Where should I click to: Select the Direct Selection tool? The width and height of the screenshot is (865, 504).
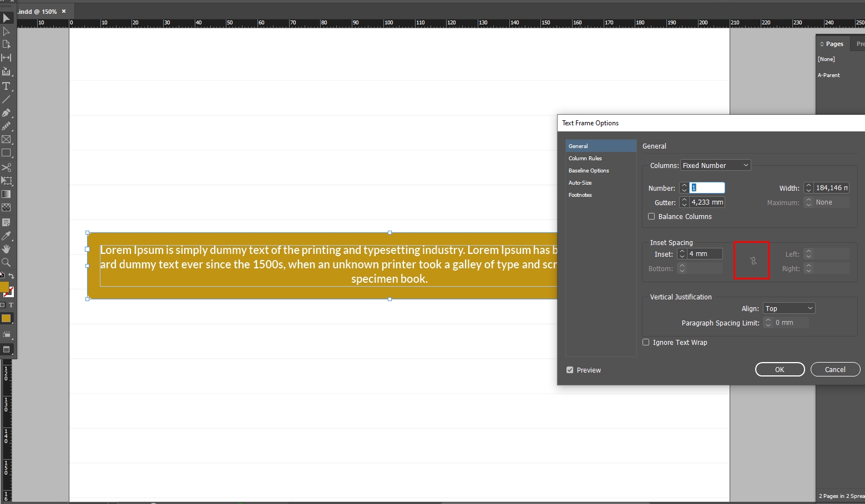pyautogui.click(x=7, y=32)
